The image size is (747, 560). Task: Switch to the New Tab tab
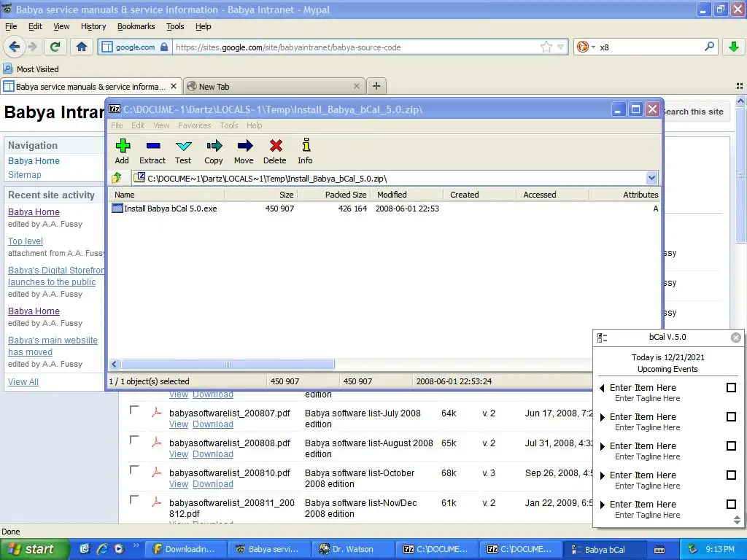tap(274, 86)
